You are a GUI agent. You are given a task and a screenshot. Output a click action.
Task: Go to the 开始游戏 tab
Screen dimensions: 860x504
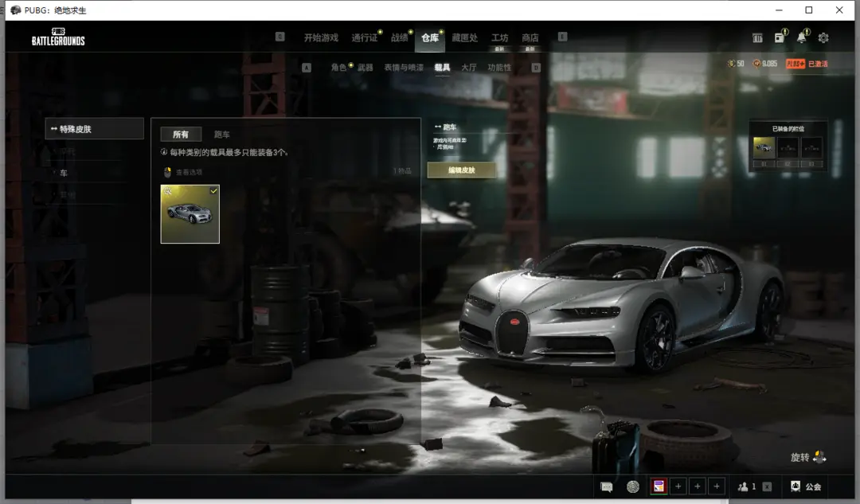click(321, 37)
